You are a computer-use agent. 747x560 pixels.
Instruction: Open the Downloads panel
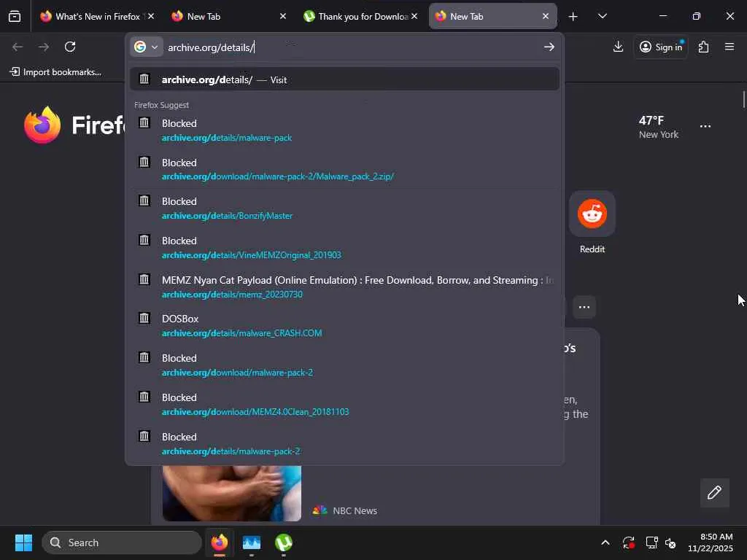coord(618,47)
